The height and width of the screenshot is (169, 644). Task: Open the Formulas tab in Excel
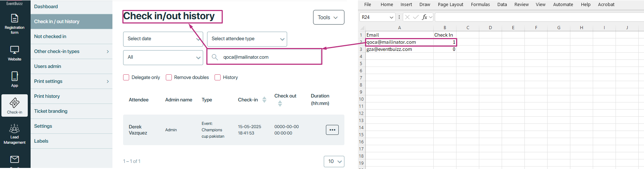[x=480, y=5]
